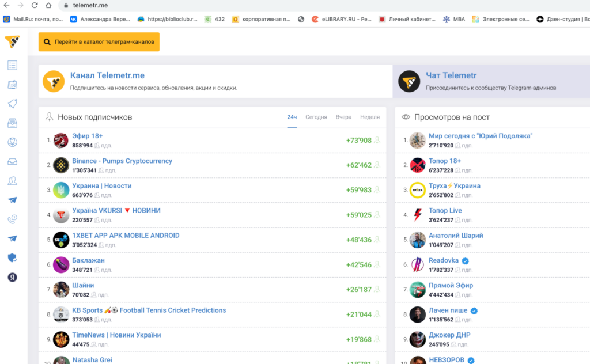Open Мир сегодня с Юрий Подоляка channel

pyautogui.click(x=481, y=136)
